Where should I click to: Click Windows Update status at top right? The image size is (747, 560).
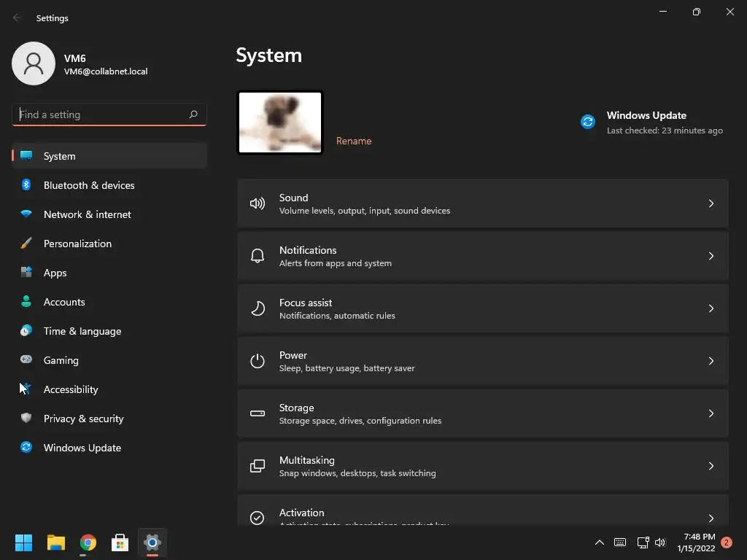point(651,122)
